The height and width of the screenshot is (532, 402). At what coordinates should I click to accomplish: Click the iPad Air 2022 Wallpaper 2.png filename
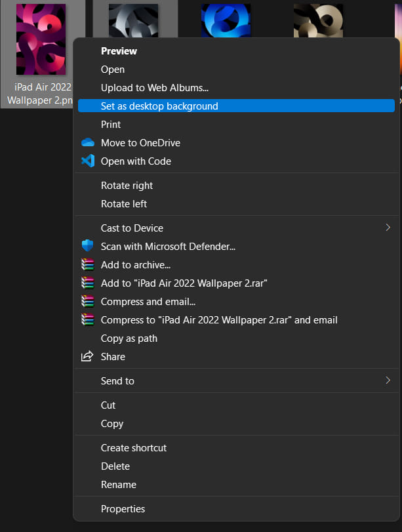point(40,94)
